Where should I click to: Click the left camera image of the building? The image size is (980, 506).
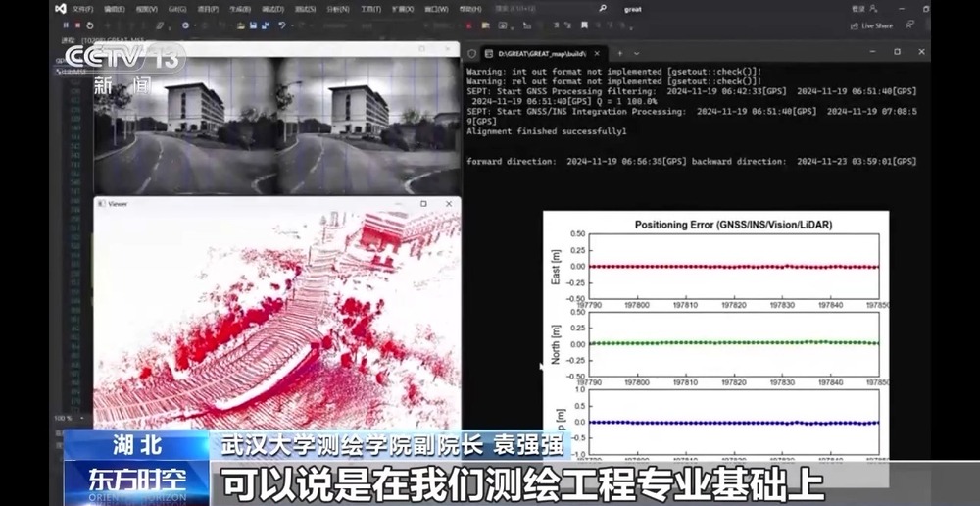click(x=185, y=126)
